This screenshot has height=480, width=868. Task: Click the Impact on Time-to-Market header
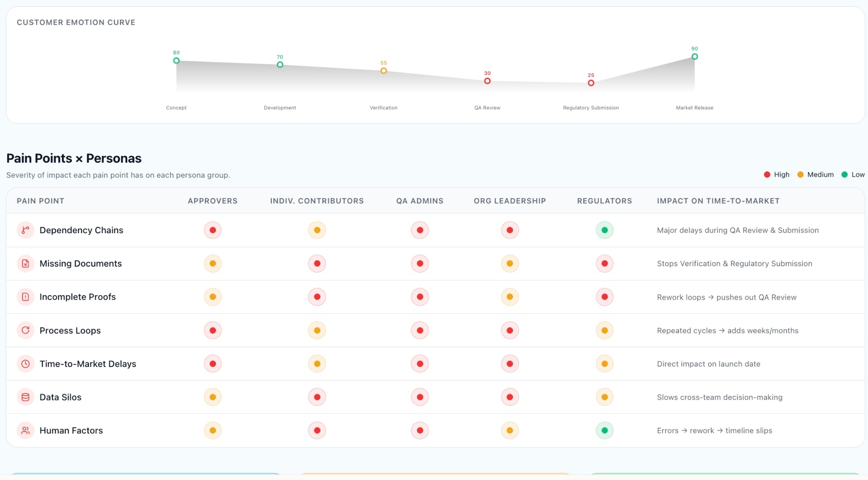[718, 201]
